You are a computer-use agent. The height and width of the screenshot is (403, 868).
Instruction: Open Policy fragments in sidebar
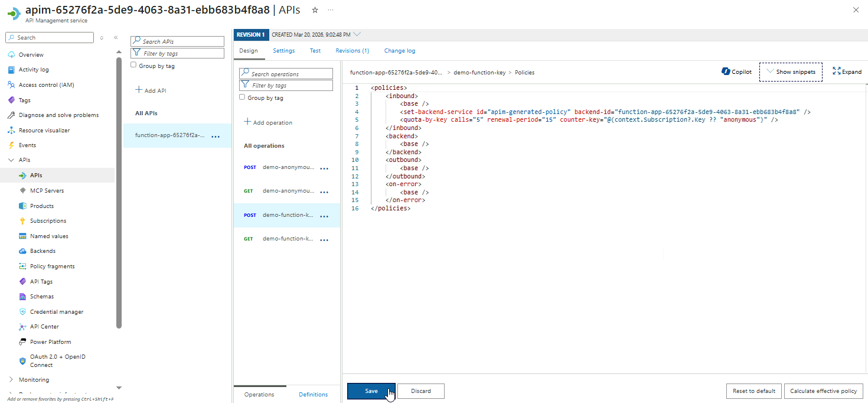(52, 266)
